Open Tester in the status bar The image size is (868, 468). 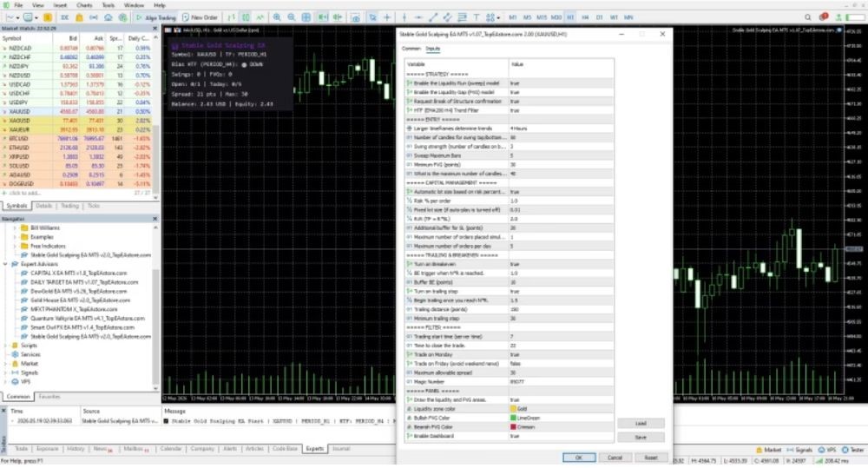[x=853, y=451]
